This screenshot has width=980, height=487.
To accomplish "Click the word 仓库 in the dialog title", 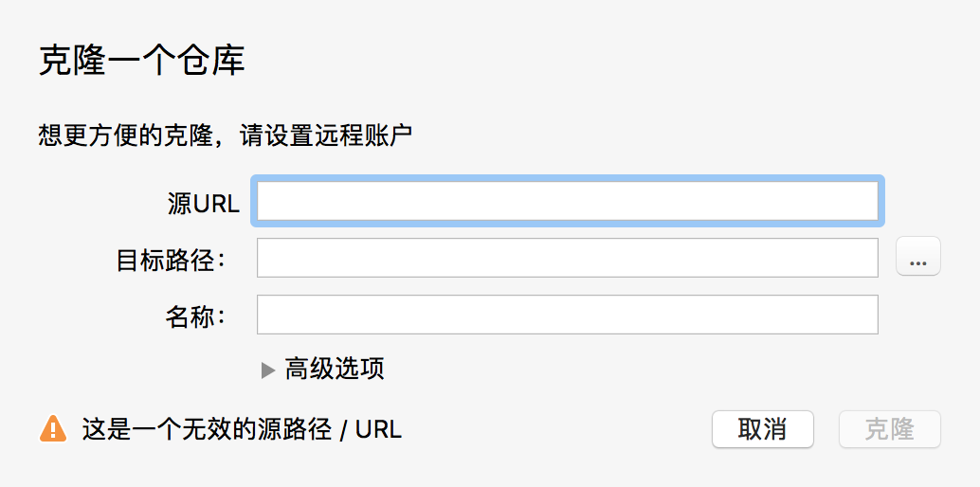I will 218,61.
